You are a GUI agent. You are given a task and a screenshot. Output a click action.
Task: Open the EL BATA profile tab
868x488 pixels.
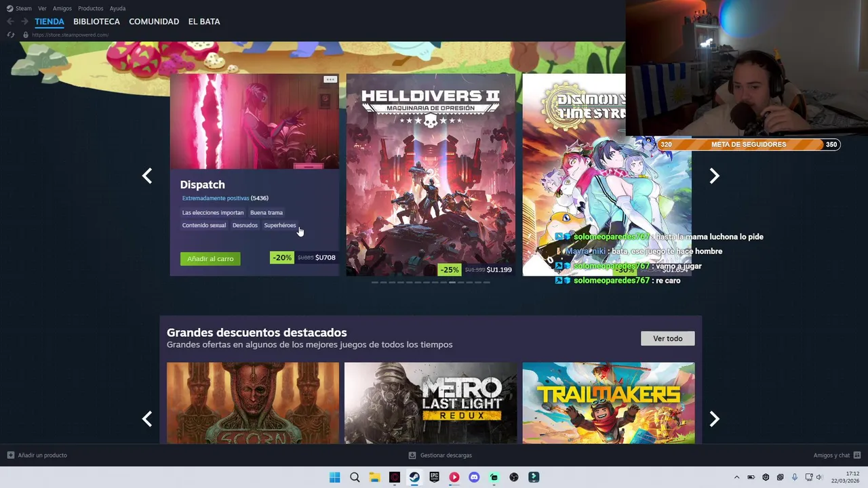(204, 22)
